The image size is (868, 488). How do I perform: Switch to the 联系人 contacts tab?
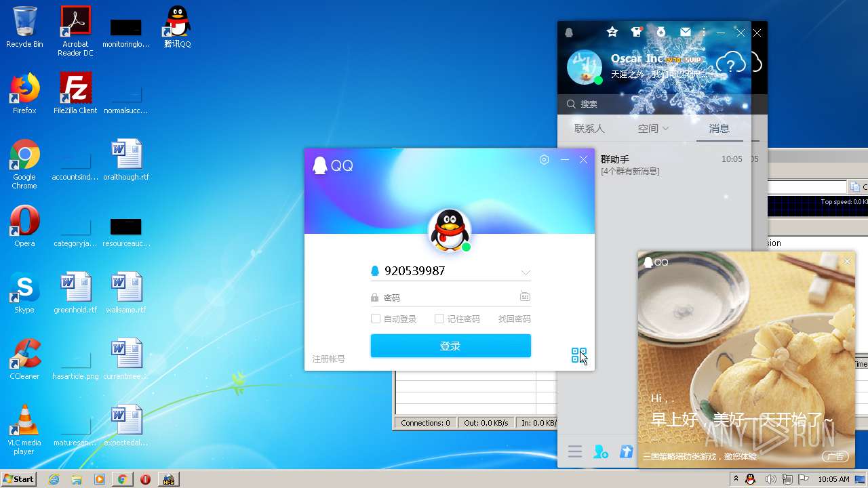(x=589, y=128)
